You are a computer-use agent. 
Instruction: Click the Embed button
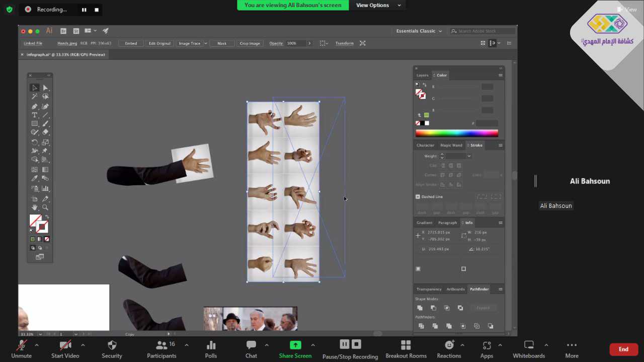pos(131,43)
